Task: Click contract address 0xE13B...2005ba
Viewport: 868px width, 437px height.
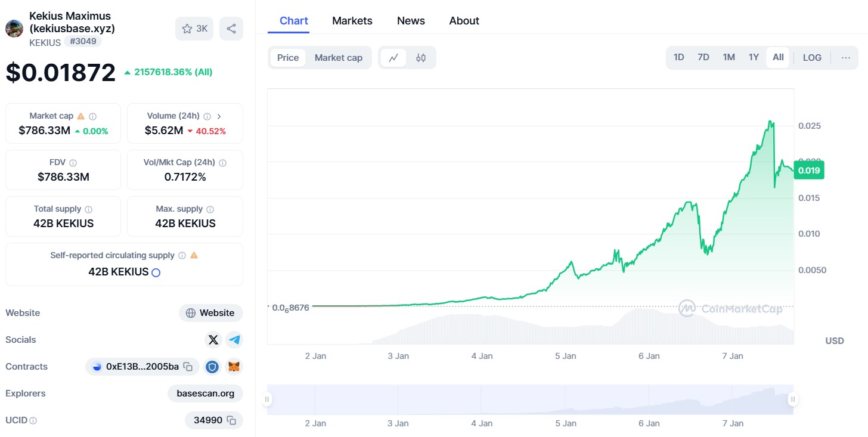Action: (x=142, y=367)
